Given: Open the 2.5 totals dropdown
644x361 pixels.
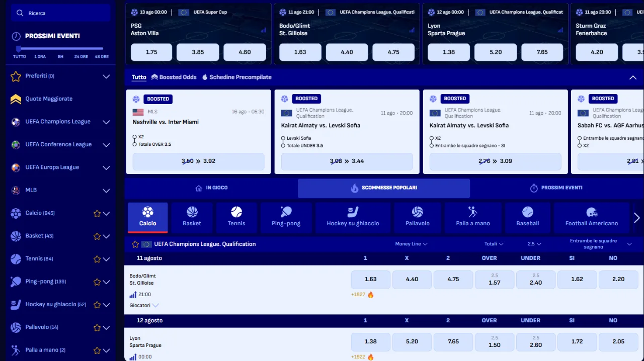Looking at the screenshot, I should tap(534, 244).
